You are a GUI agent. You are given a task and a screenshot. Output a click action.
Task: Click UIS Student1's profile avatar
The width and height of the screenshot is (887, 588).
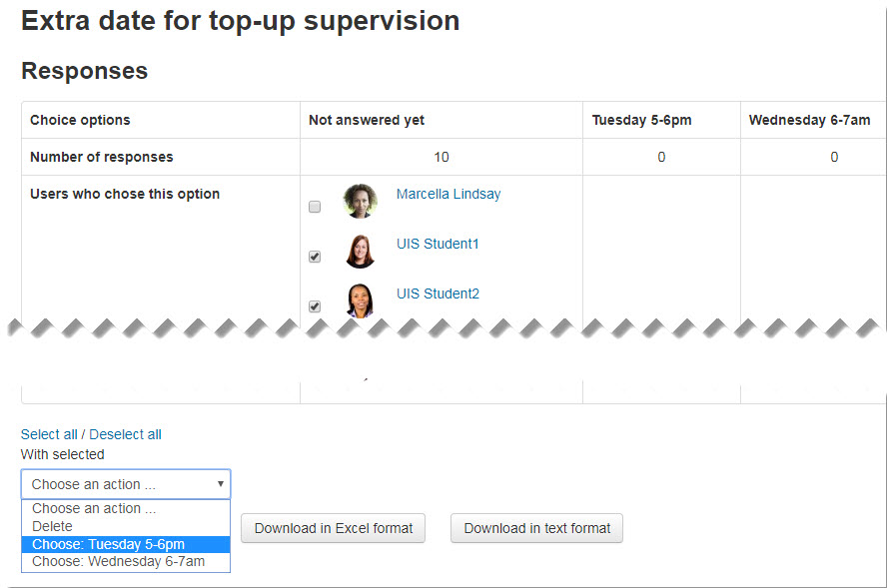tap(360, 251)
